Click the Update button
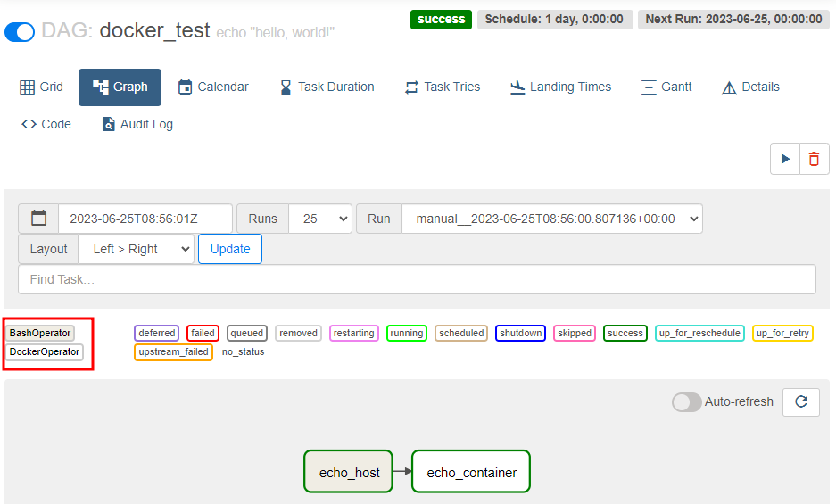 pos(230,249)
